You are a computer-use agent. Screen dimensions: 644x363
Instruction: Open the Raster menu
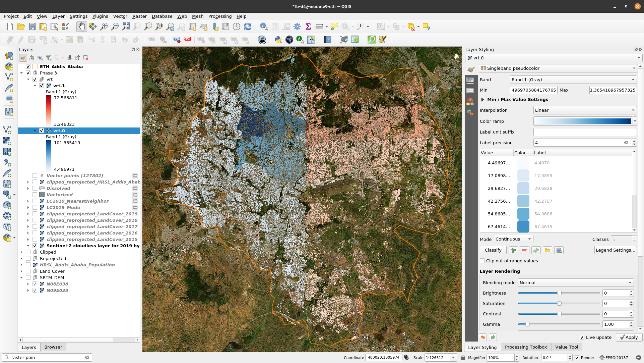pyautogui.click(x=139, y=16)
